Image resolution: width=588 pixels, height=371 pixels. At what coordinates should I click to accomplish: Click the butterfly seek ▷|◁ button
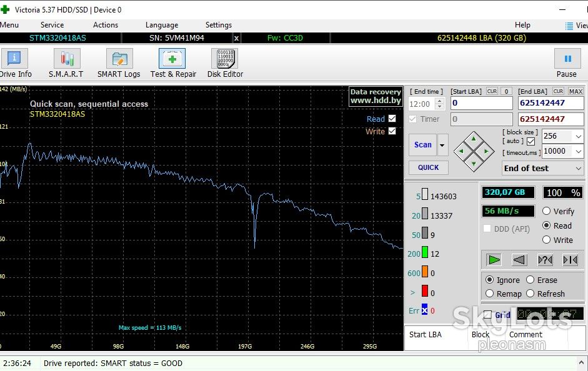point(571,260)
